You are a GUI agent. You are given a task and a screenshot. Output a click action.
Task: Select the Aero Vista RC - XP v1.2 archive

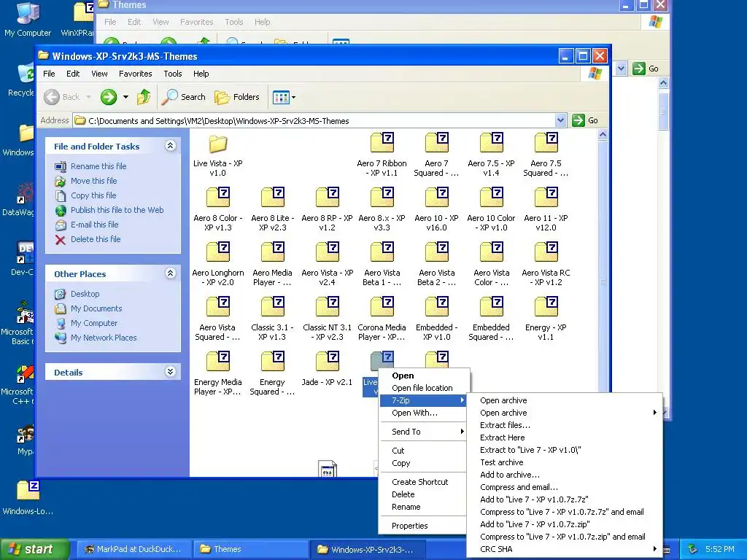tap(546, 264)
